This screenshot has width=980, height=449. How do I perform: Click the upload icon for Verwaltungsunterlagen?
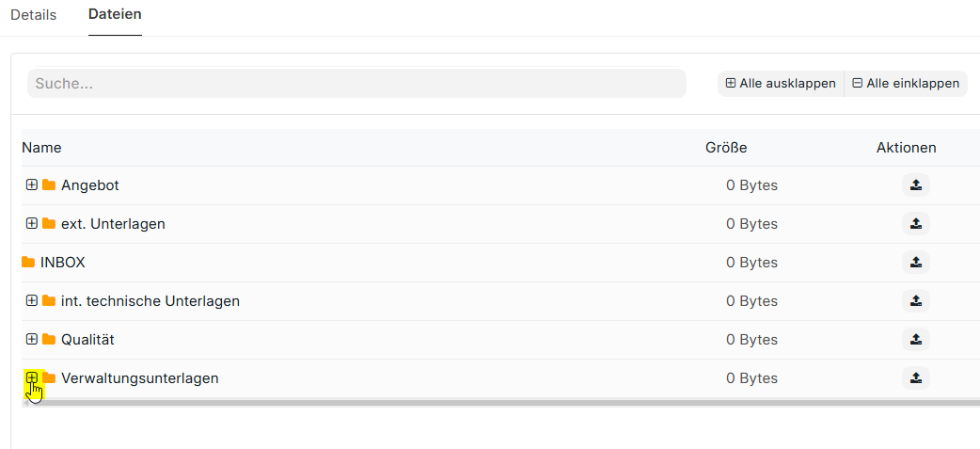915,378
